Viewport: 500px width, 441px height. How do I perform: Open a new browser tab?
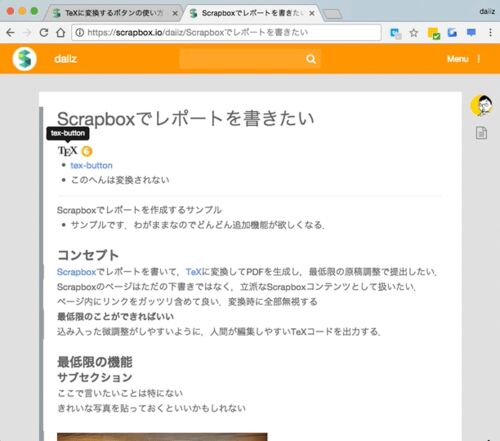click(333, 14)
